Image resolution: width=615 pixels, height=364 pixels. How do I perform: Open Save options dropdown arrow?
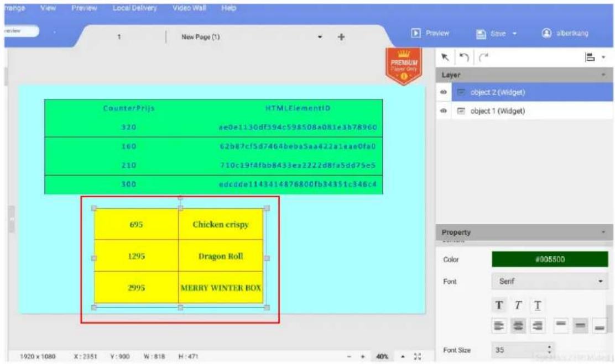(514, 33)
